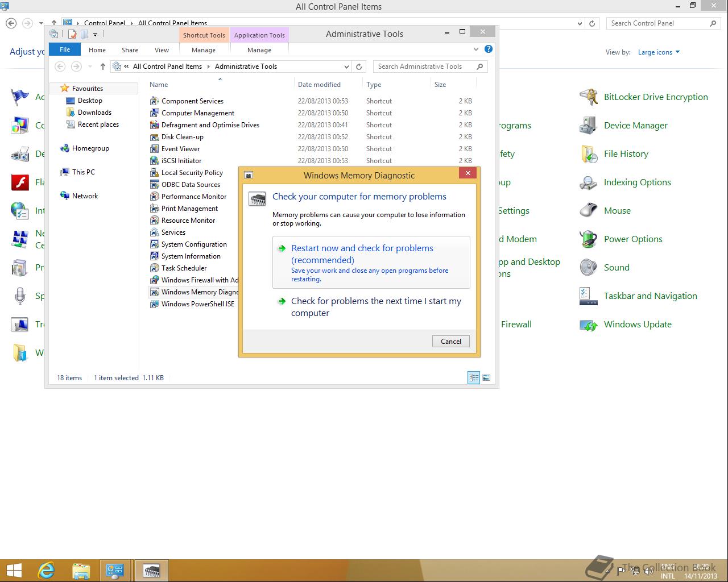This screenshot has width=728, height=582.
Task: Open Quick Access Toolbar customize dropdown
Action: [x=95, y=35]
